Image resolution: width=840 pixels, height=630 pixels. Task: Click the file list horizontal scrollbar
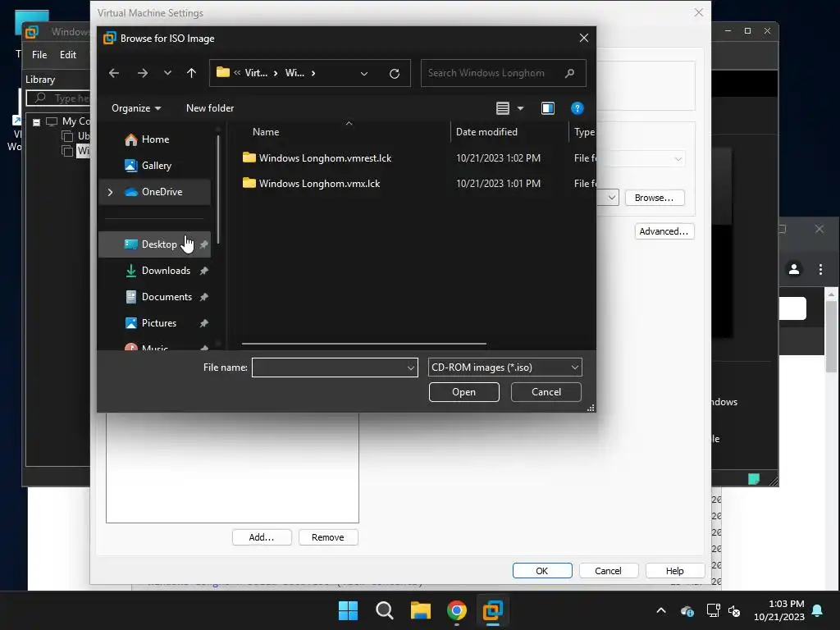click(363, 344)
